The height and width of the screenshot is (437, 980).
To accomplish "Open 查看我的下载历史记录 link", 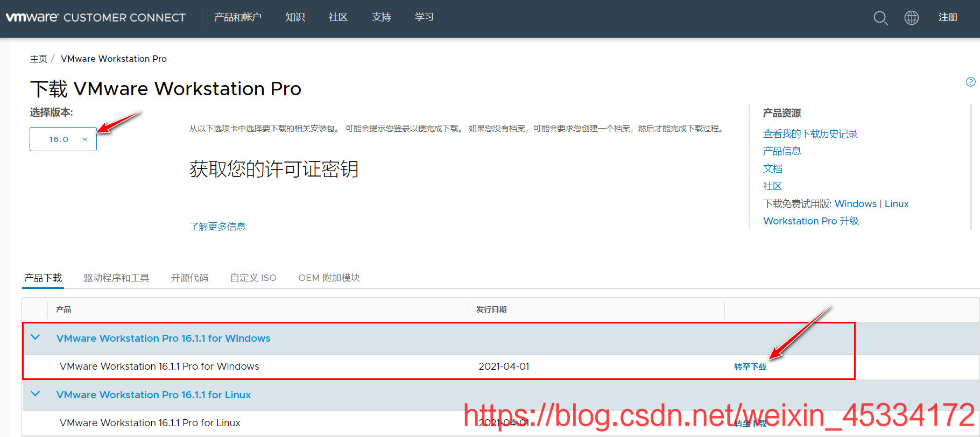I will point(810,134).
